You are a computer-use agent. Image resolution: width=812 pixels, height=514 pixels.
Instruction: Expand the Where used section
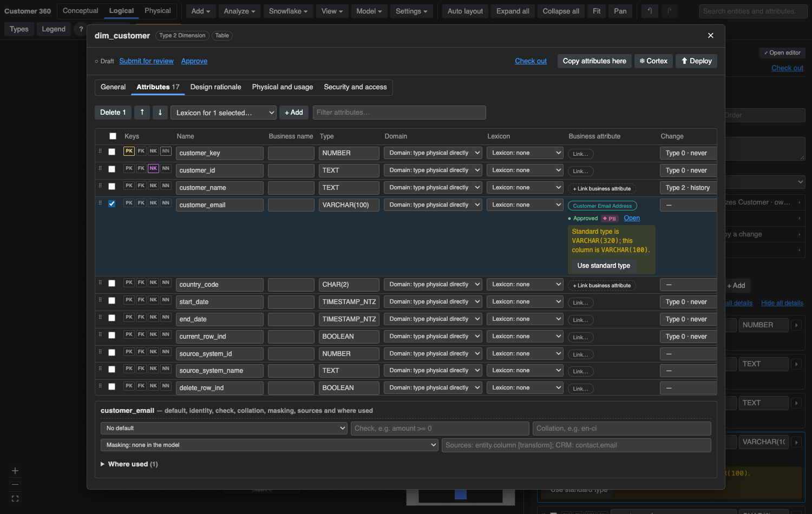pyautogui.click(x=129, y=464)
